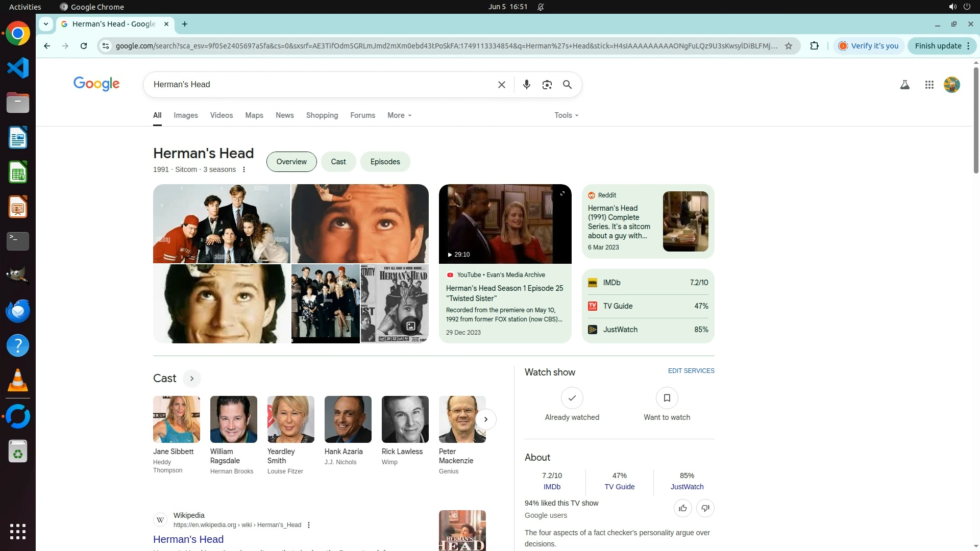Image resolution: width=980 pixels, height=551 pixels.
Task: Select the Overview chip
Action: (291, 162)
